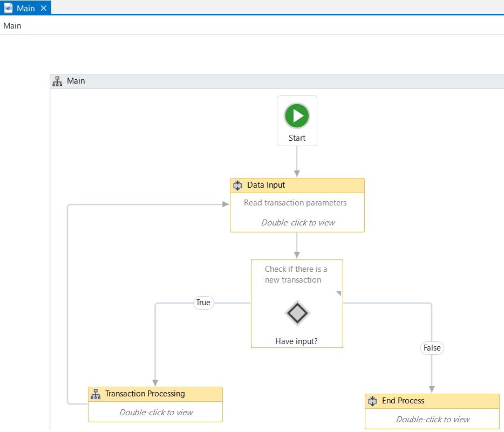Viewport: 504px width, 432px height.
Task: Click the Data Input invoke workflow icon
Action: click(x=237, y=185)
